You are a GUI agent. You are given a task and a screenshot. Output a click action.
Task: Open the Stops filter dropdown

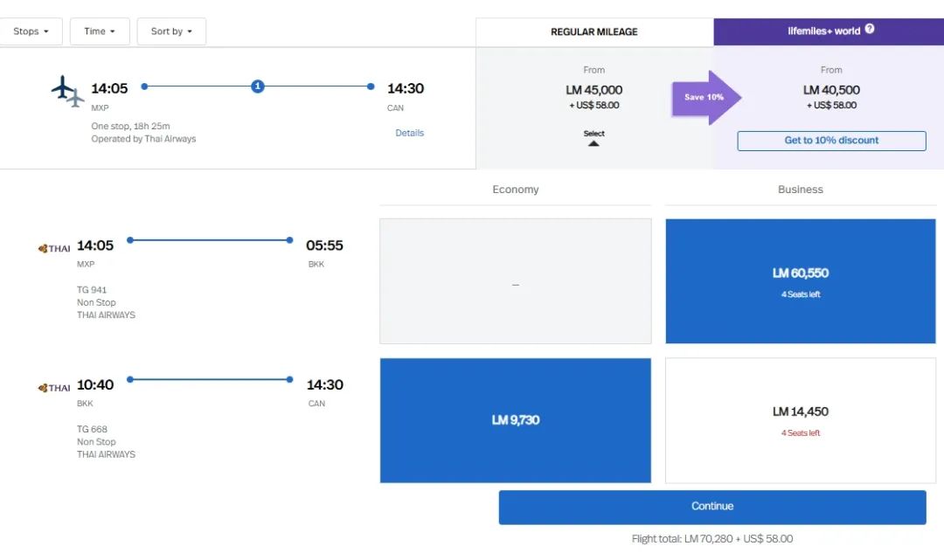click(x=31, y=31)
